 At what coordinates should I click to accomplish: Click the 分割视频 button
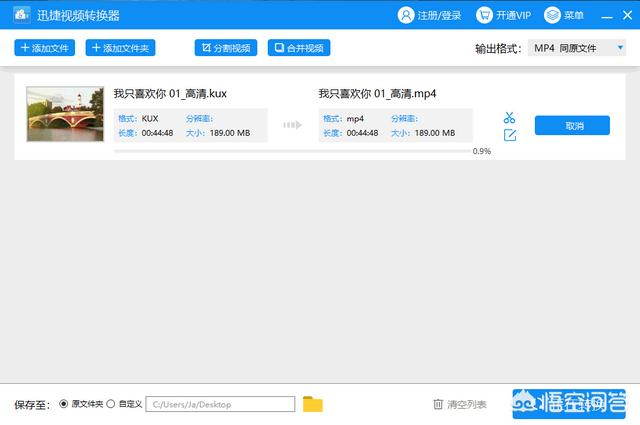[x=226, y=48]
